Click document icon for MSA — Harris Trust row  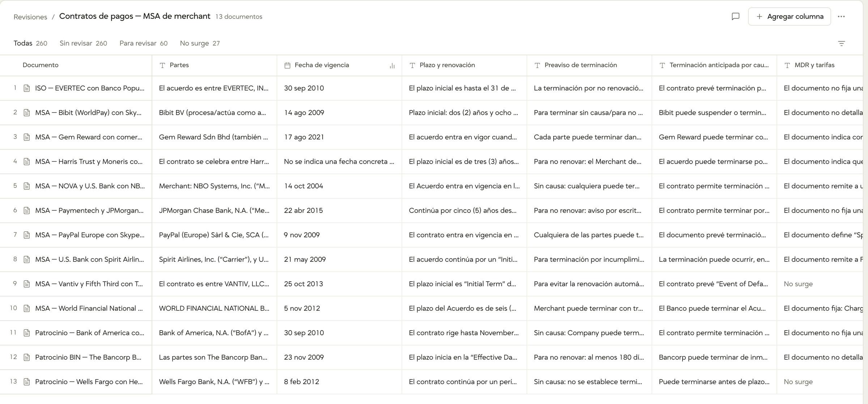coord(26,161)
